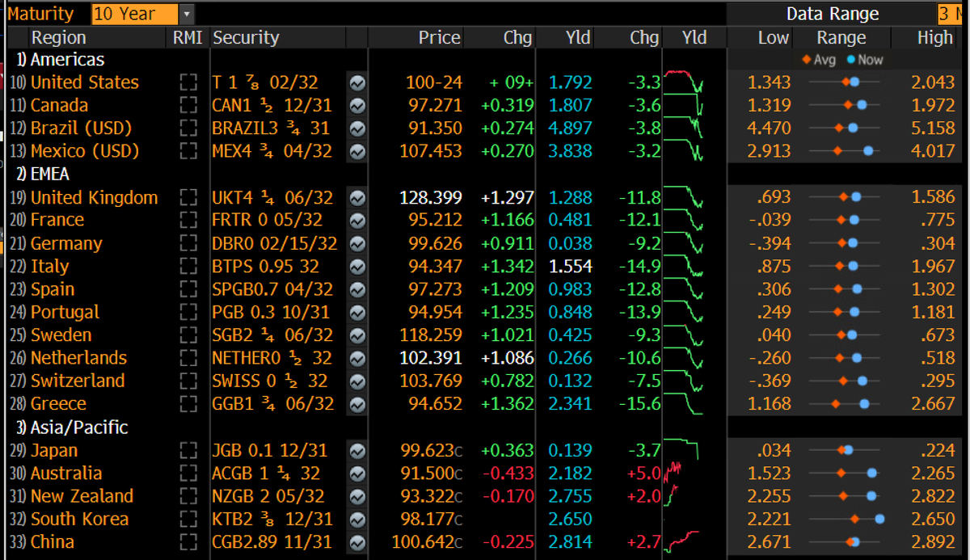Open chart icon for New Zealand bond
Image resolution: width=970 pixels, height=560 pixels.
point(356,496)
